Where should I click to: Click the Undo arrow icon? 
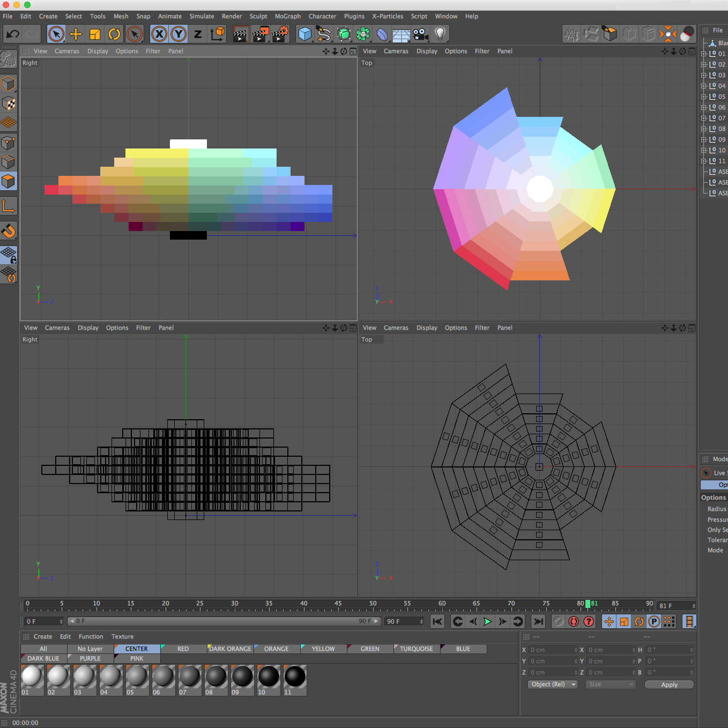coord(13,34)
